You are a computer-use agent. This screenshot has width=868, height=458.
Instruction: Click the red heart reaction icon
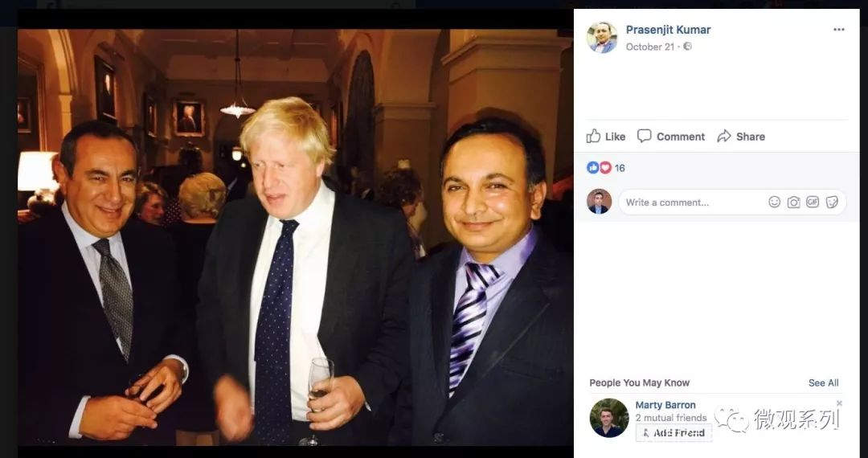[604, 168]
